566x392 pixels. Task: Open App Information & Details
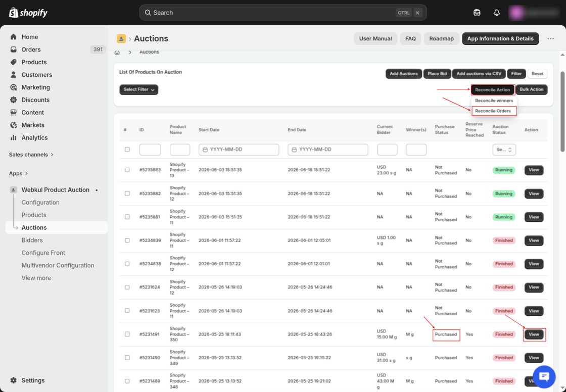pyautogui.click(x=500, y=38)
